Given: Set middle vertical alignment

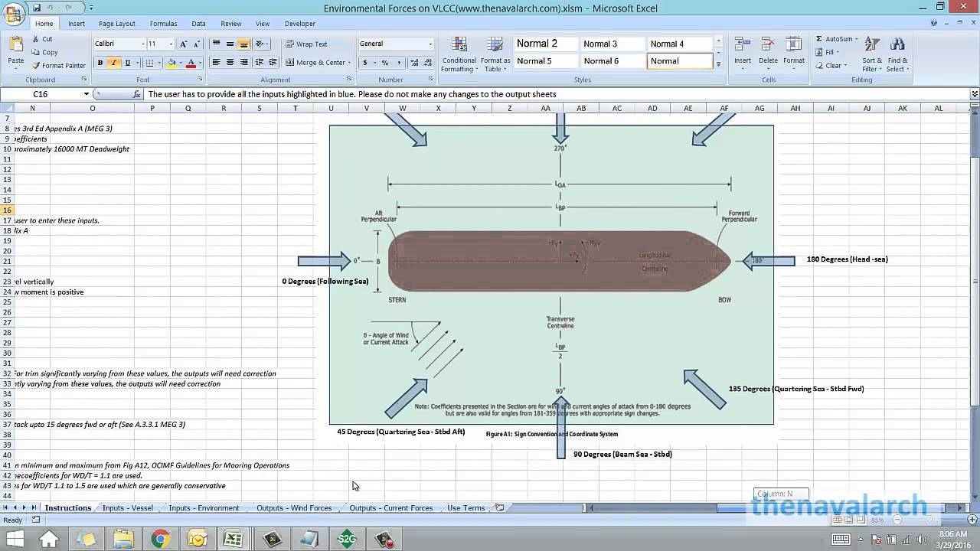Looking at the screenshot, I should point(230,44).
